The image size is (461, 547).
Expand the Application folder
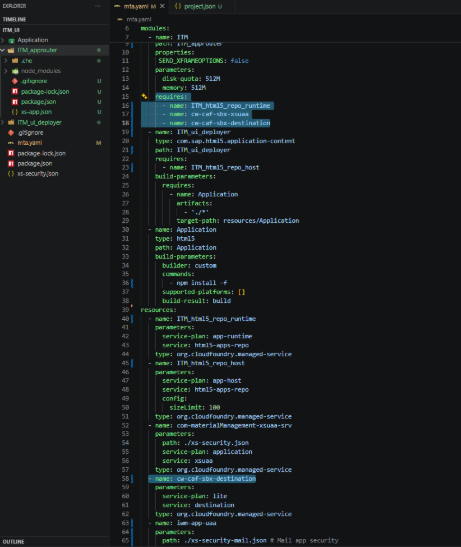pos(3,40)
